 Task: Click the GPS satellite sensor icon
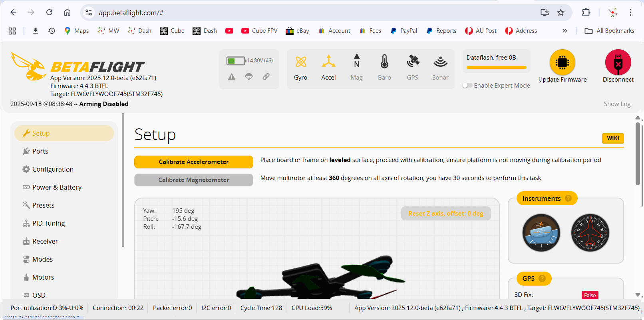pyautogui.click(x=412, y=62)
